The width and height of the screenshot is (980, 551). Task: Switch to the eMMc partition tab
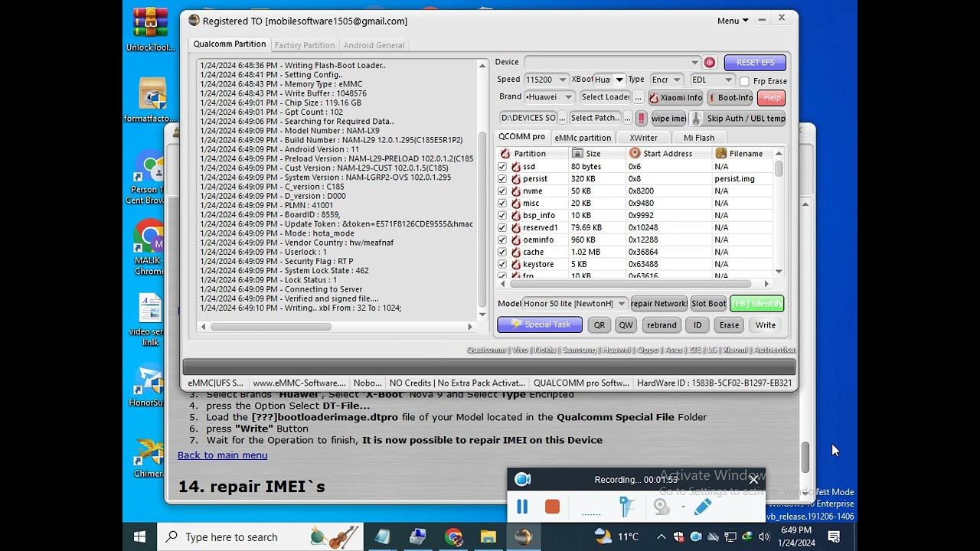point(583,138)
